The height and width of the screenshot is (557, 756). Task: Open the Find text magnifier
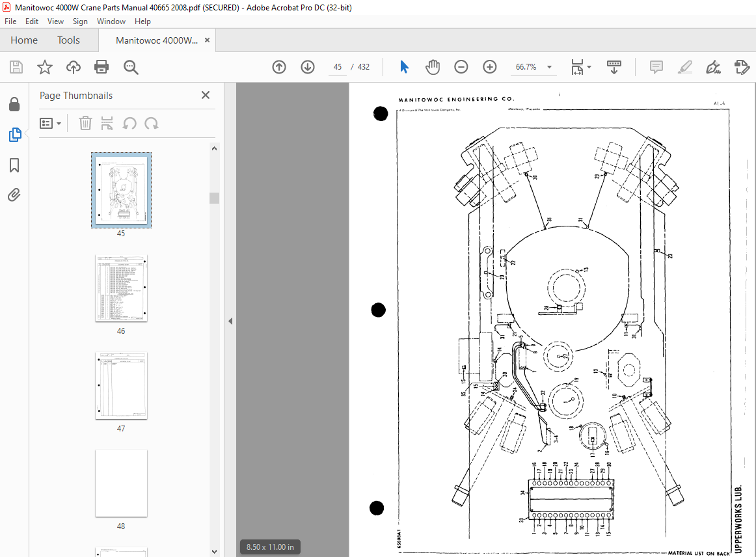pos(131,67)
